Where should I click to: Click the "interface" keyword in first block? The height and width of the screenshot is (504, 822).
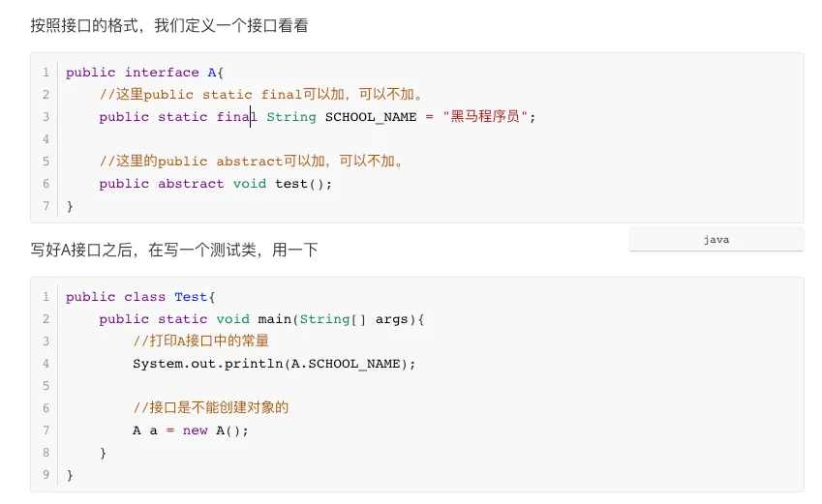click(x=163, y=73)
